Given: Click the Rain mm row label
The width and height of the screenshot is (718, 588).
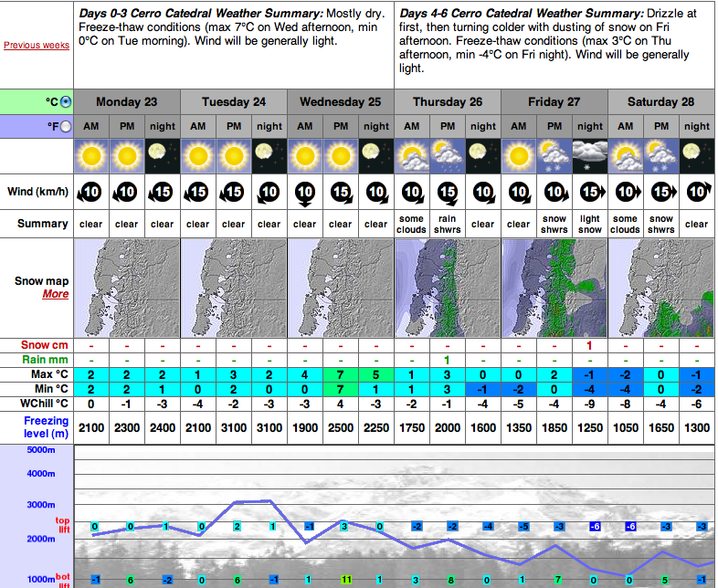Looking at the screenshot, I should pos(45,360).
